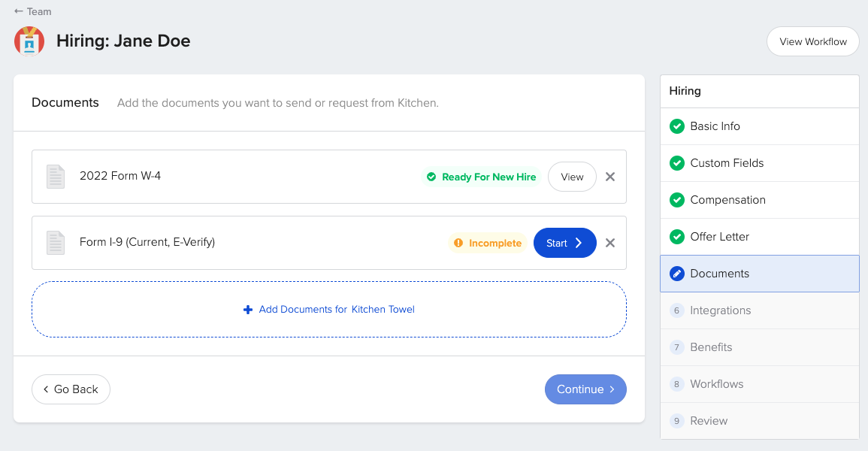Add Documents for Kitchen Towel

[x=329, y=309]
